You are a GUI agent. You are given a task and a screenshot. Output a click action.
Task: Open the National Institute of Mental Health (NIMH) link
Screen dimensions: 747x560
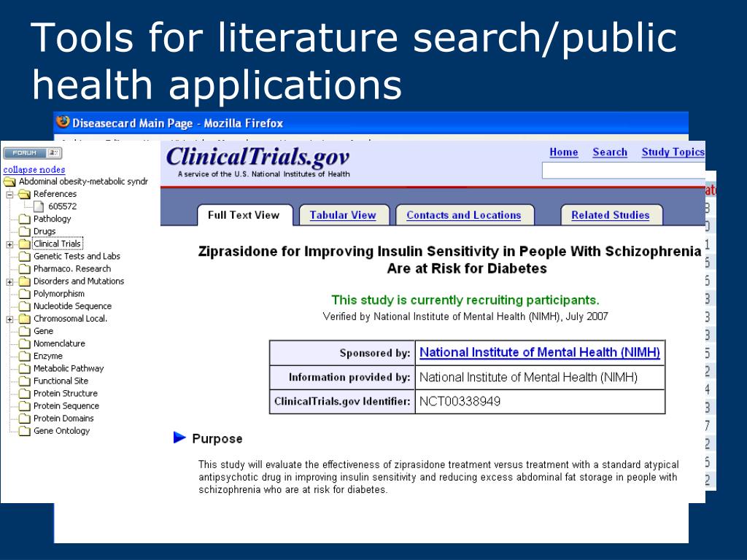540,352
